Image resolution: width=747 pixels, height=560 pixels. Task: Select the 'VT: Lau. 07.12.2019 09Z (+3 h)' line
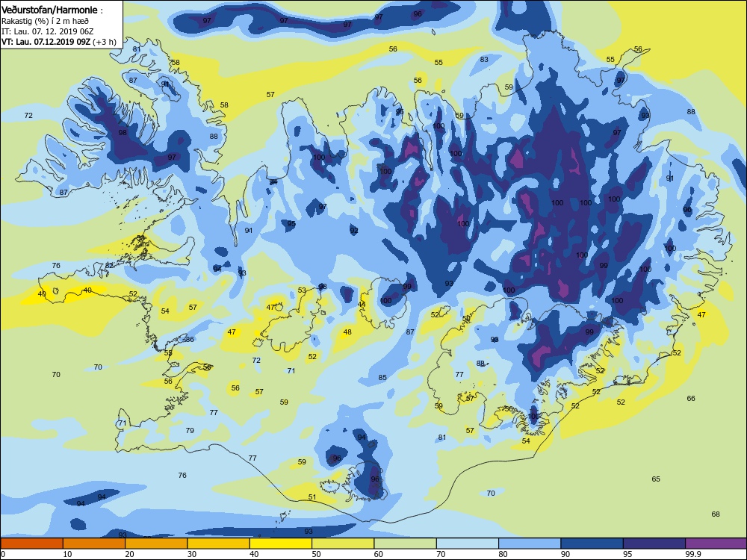coord(58,42)
